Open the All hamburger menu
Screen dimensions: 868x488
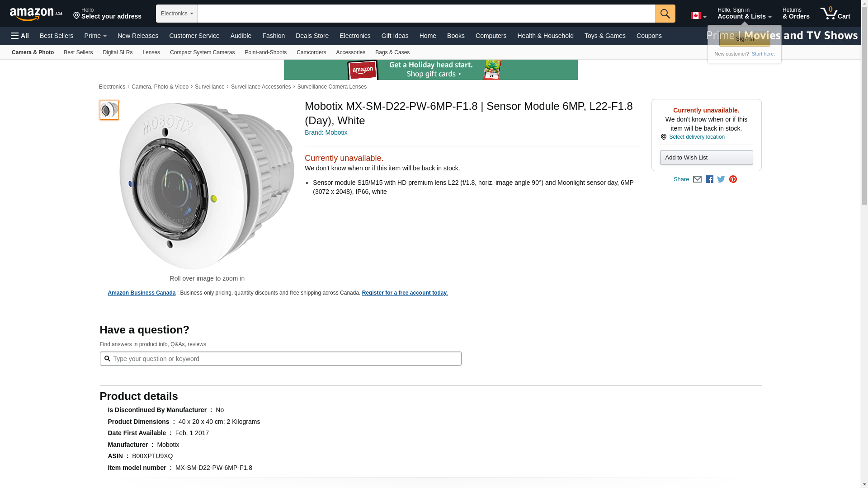click(x=20, y=36)
